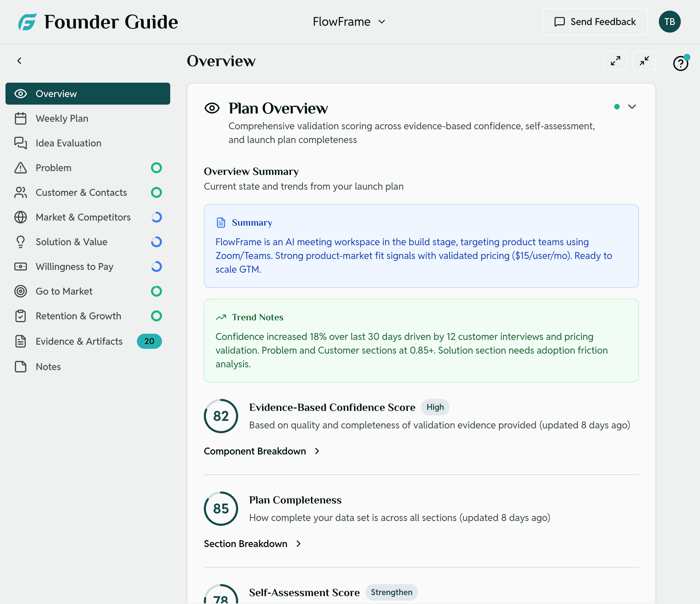The width and height of the screenshot is (700, 604).
Task: Click the Founder Guide logo icon
Action: point(27,22)
